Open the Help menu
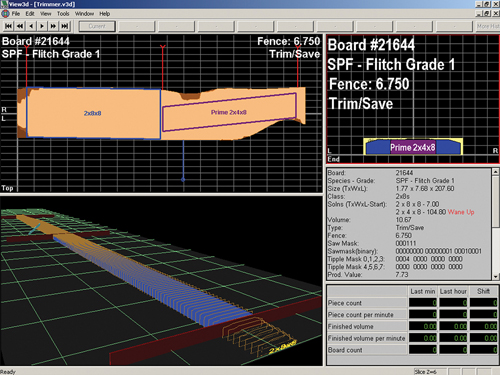 105,14
